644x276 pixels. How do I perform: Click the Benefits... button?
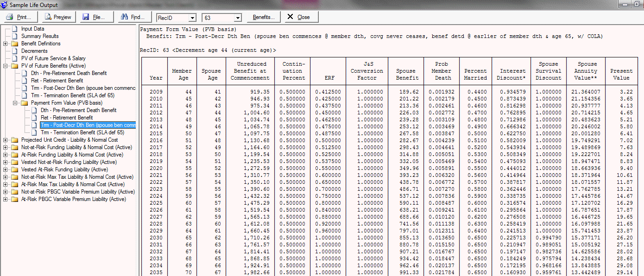[x=263, y=17]
